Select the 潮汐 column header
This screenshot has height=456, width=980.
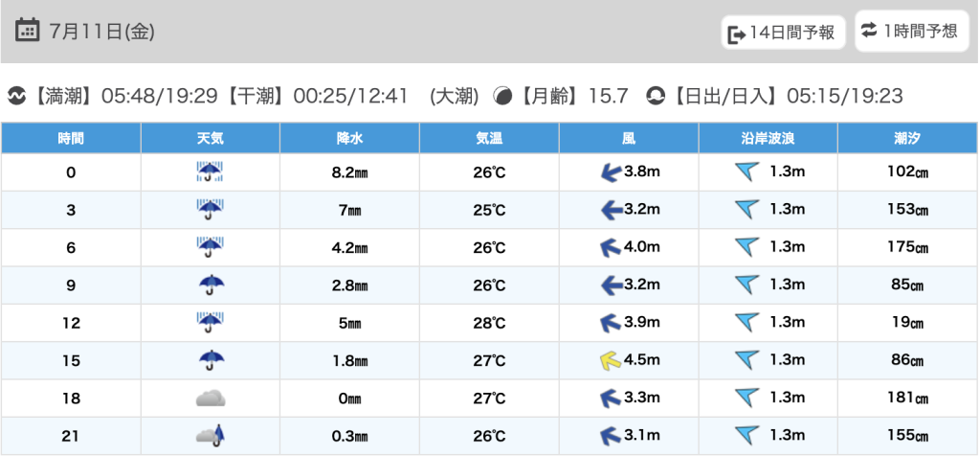[x=907, y=138]
